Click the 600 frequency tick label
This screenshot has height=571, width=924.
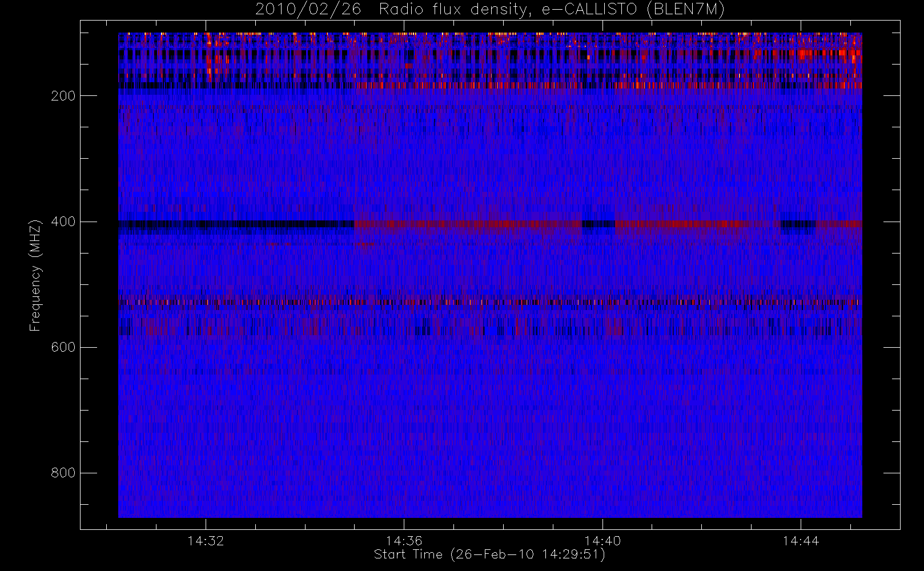pyautogui.click(x=63, y=347)
